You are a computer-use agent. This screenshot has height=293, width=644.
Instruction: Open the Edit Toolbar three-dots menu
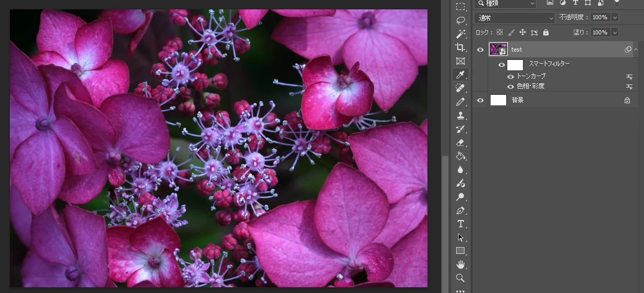pos(460,290)
